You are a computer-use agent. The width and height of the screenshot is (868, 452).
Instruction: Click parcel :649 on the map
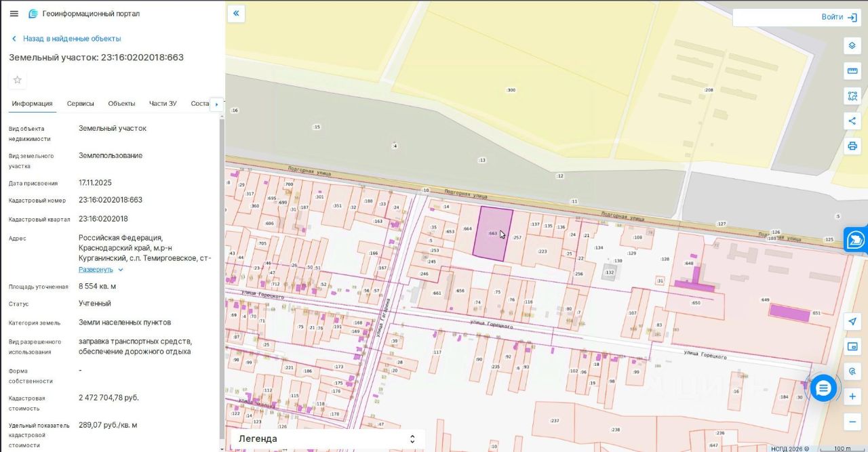click(766, 300)
